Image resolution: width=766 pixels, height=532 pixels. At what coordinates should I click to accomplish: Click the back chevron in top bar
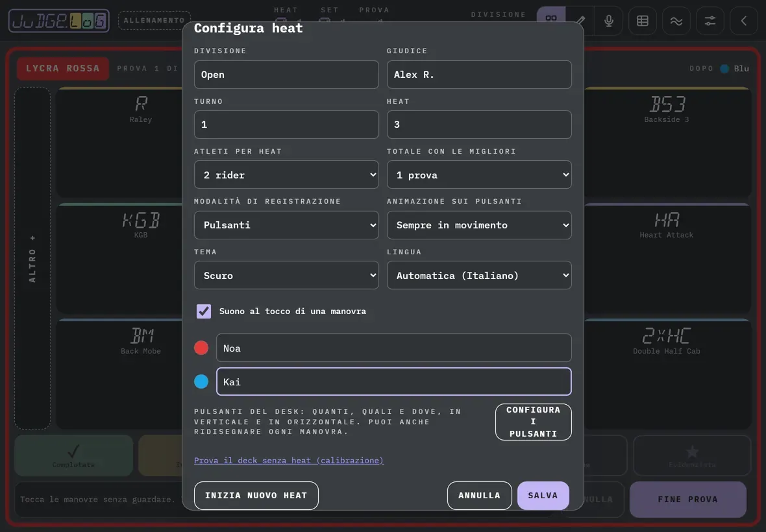click(743, 21)
